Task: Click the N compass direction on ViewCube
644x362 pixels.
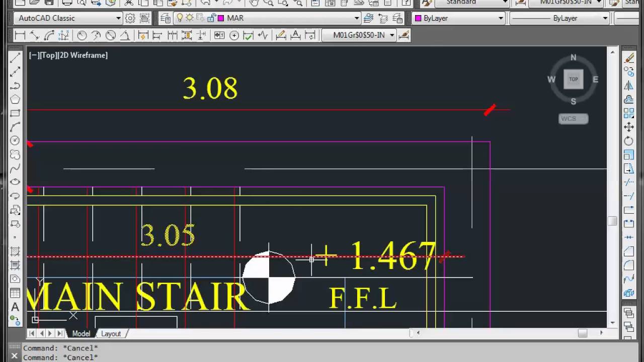Action: pos(573,57)
